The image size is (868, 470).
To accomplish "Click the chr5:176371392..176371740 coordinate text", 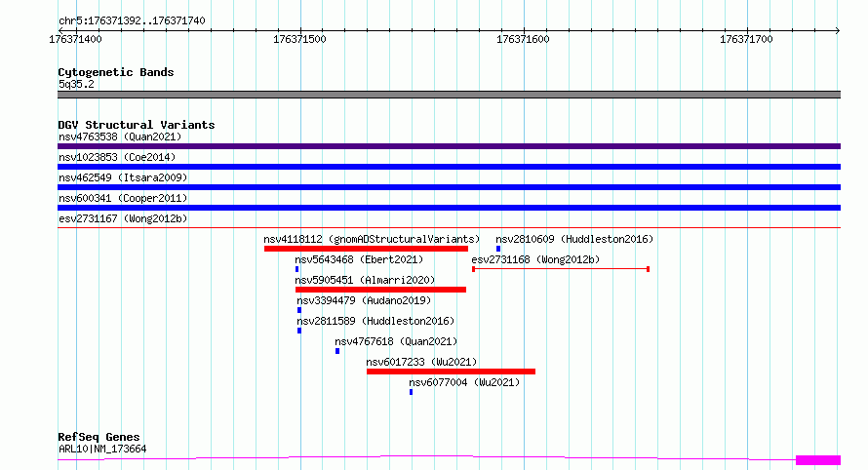I will point(132,20).
